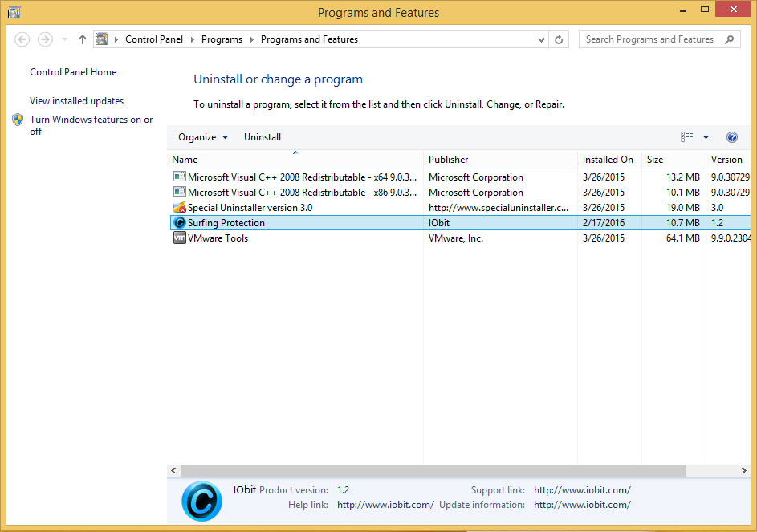Click the Surfing Protection program icon
The height and width of the screenshot is (532, 757).
pos(180,222)
